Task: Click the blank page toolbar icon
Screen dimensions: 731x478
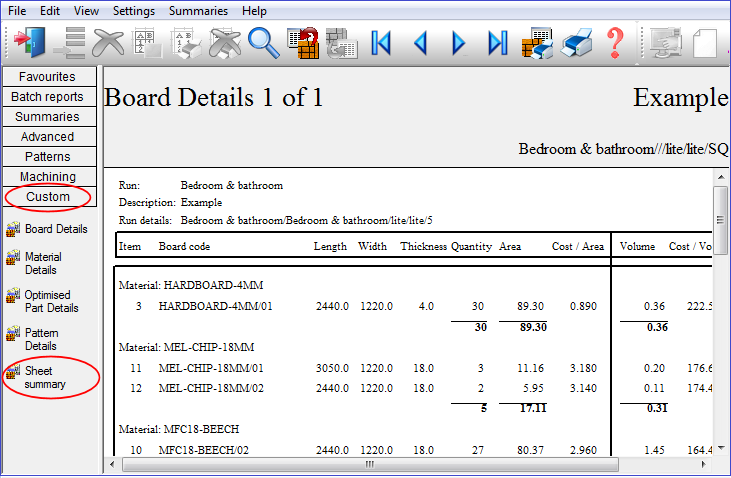Action: (705, 43)
